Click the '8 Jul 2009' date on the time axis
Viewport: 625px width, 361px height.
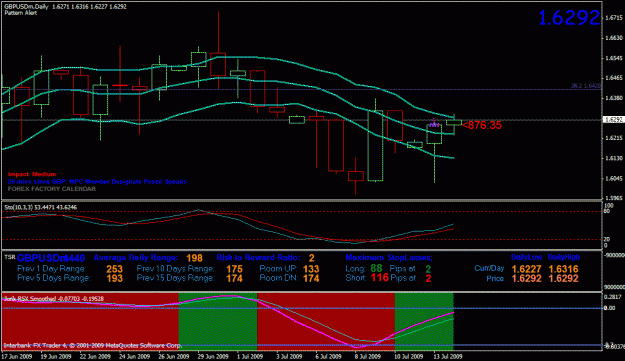(368, 356)
